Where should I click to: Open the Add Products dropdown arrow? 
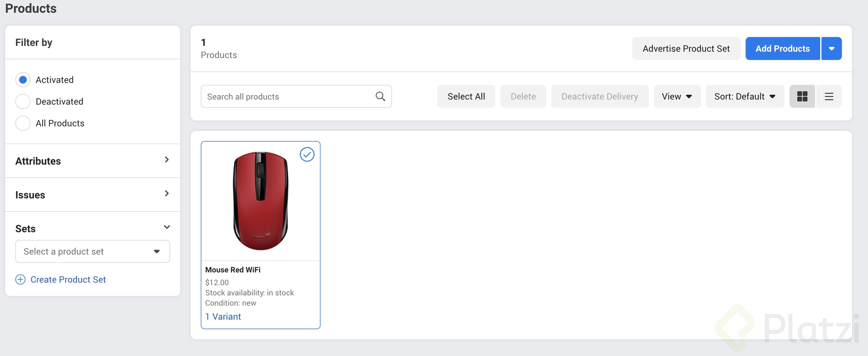point(831,48)
